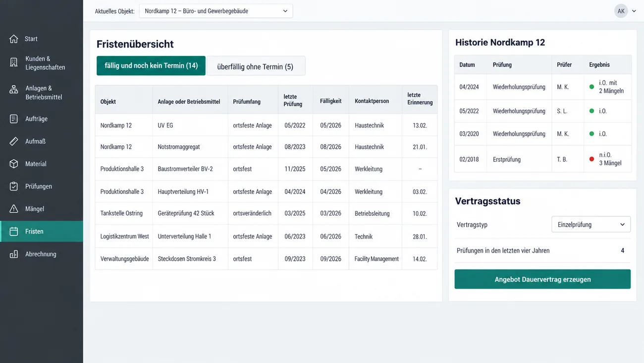Click Logistikzentrum West object cell
644x363 pixels.
pyautogui.click(x=124, y=237)
